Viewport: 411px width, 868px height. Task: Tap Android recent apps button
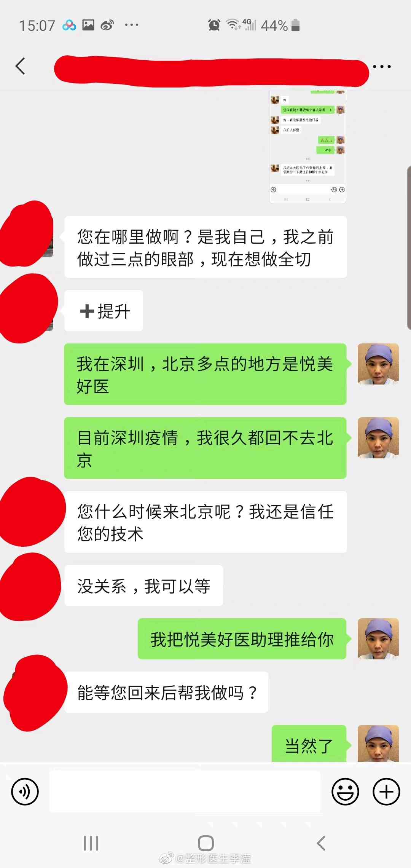tap(91, 843)
